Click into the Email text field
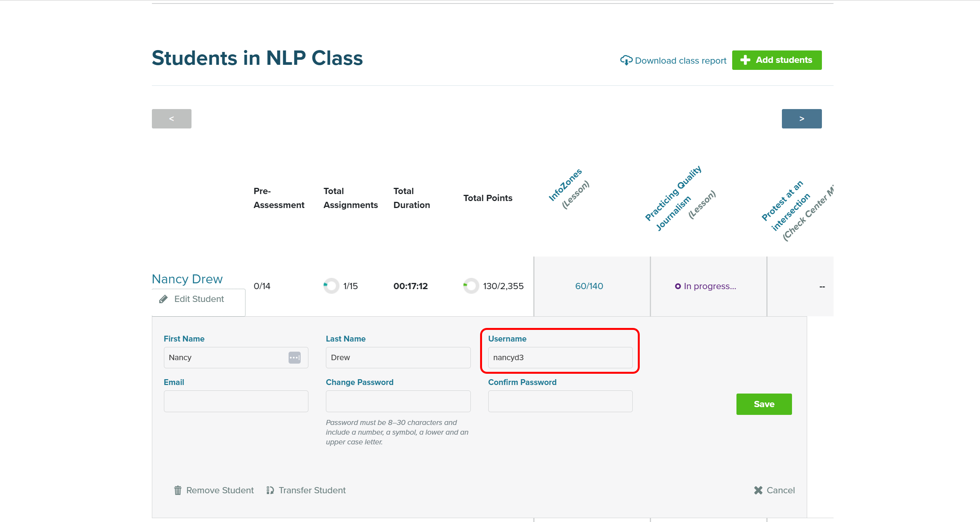The width and height of the screenshot is (980, 522). [236, 401]
